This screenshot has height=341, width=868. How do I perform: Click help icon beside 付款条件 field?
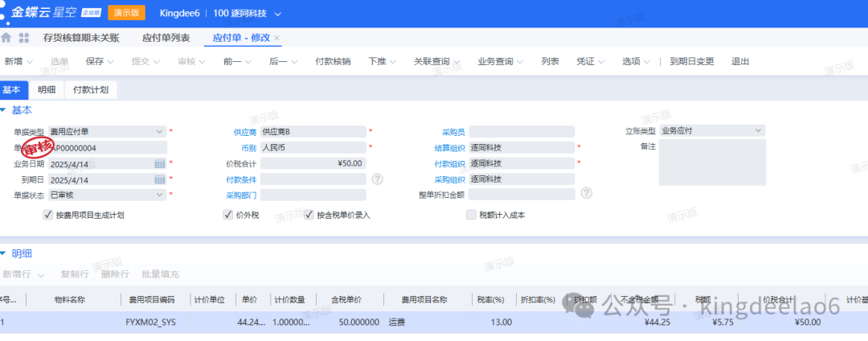coord(377,179)
